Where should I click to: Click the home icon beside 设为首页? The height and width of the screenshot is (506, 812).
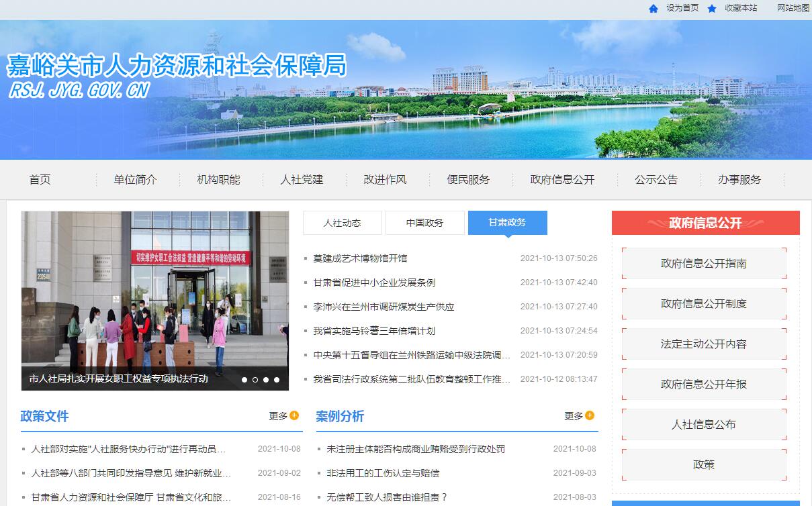(653, 9)
